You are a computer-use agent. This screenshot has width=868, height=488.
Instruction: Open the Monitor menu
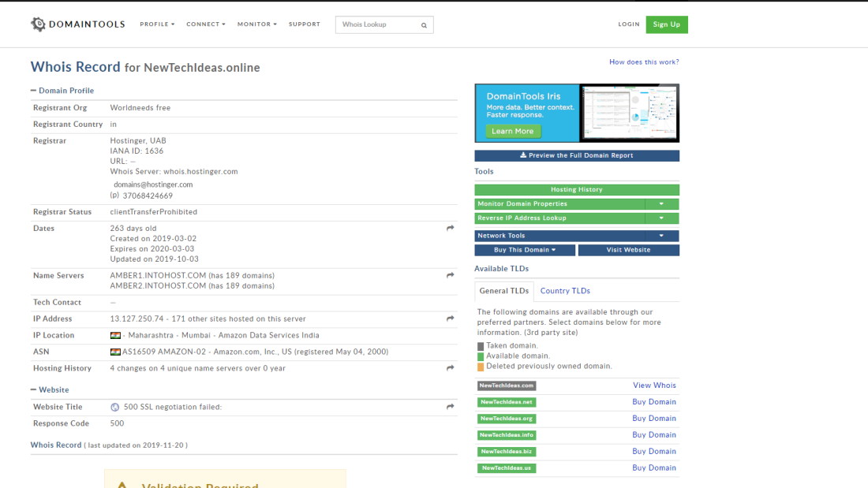point(257,24)
